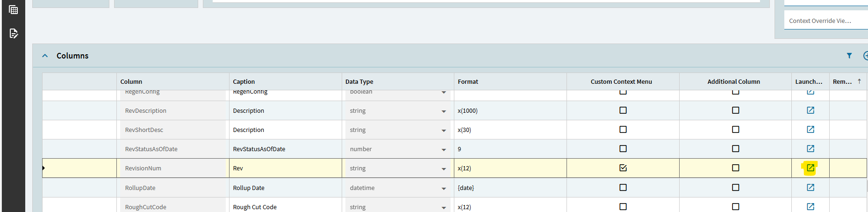Viewport: 868px width, 212px height.
Task: Check Custom Context Menu for RevDescription
Action: (x=623, y=110)
